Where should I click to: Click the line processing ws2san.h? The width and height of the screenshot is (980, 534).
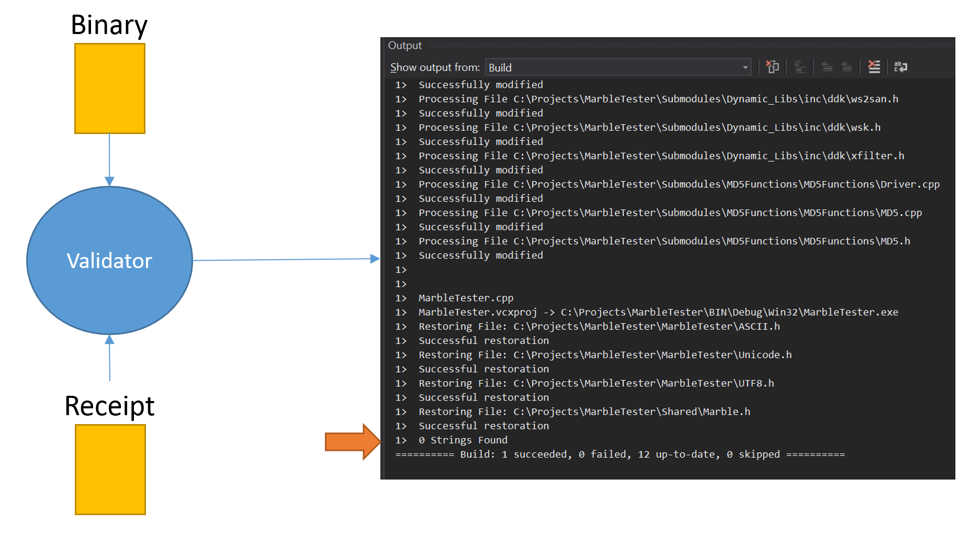tap(658, 99)
